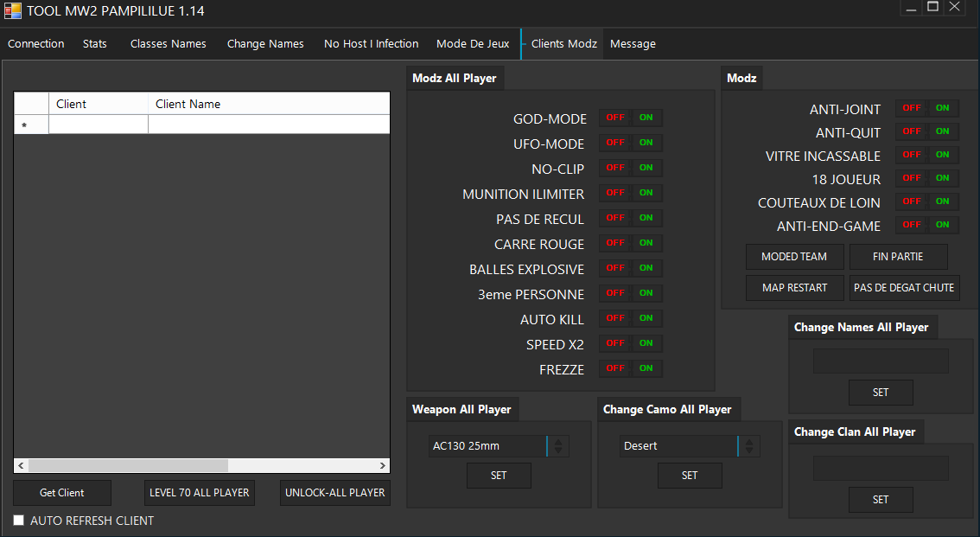Viewport: 980px width, 537px height.
Task: Click the Get Client button
Action: tap(62, 493)
